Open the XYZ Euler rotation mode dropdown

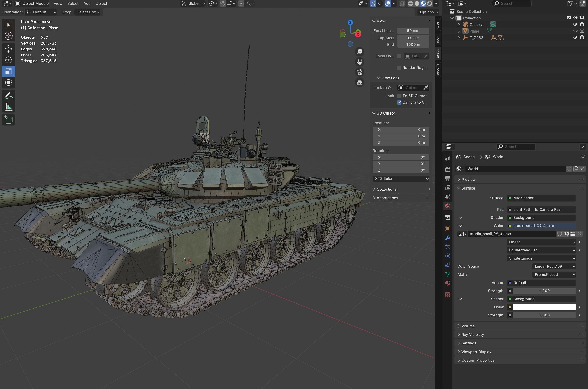pos(401,179)
